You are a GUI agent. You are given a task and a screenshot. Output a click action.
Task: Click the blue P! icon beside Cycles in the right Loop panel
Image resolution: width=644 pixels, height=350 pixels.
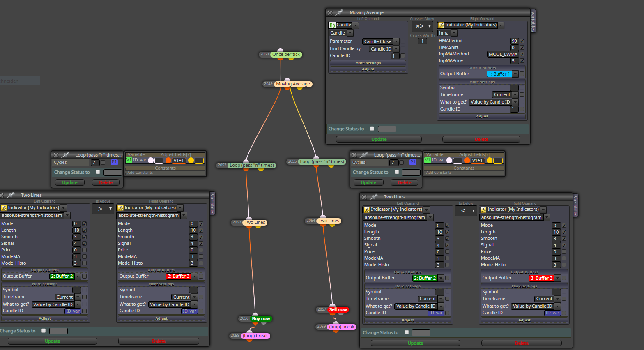pyautogui.click(x=413, y=163)
